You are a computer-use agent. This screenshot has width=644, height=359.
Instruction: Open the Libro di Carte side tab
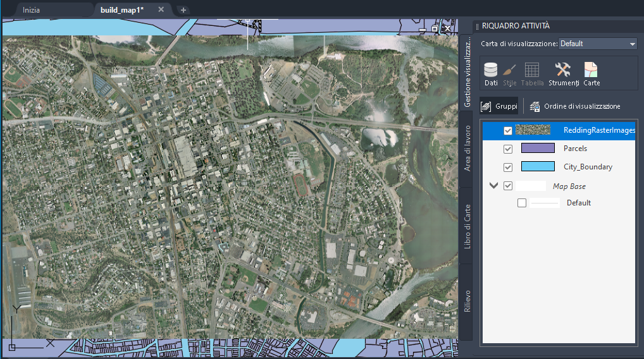pyautogui.click(x=467, y=226)
